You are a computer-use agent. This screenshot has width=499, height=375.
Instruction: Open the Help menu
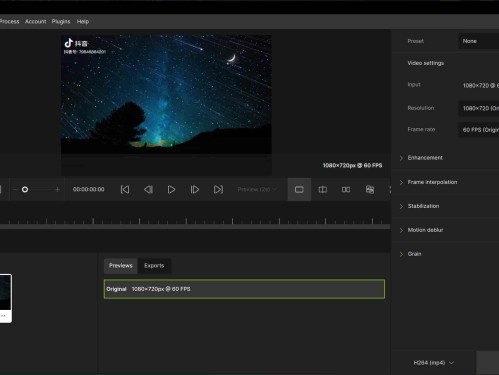(83, 21)
